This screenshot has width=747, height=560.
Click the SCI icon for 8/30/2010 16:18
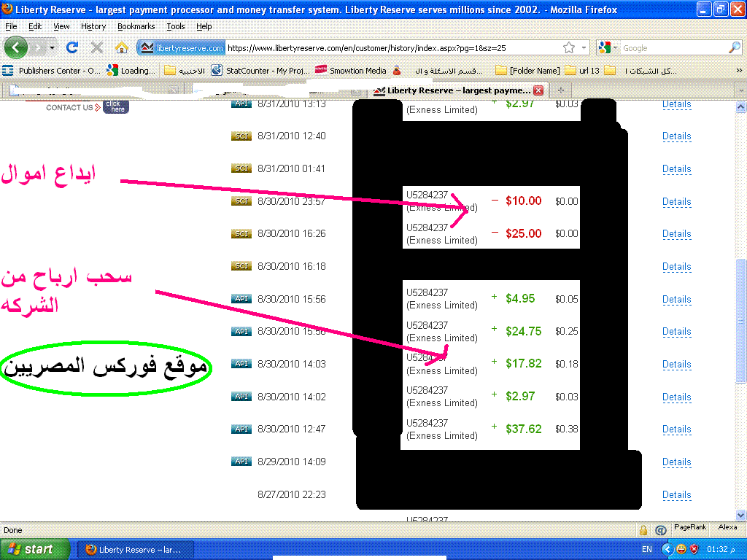pos(241,266)
